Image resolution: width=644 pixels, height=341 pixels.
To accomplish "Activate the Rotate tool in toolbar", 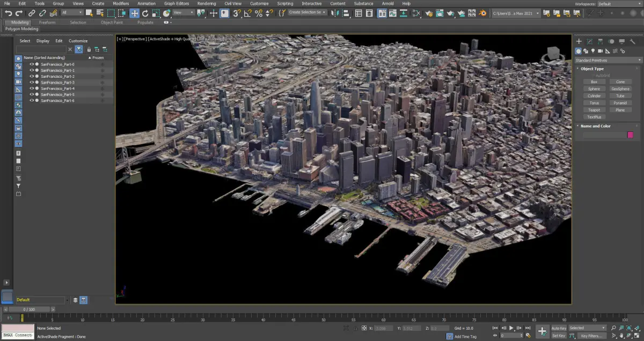I will 145,13.
